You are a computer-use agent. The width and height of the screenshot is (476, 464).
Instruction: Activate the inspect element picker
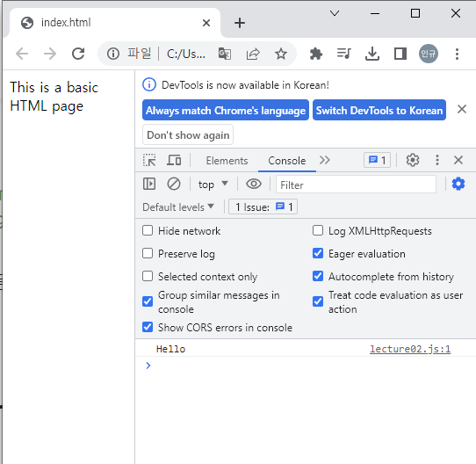(149, 160)
